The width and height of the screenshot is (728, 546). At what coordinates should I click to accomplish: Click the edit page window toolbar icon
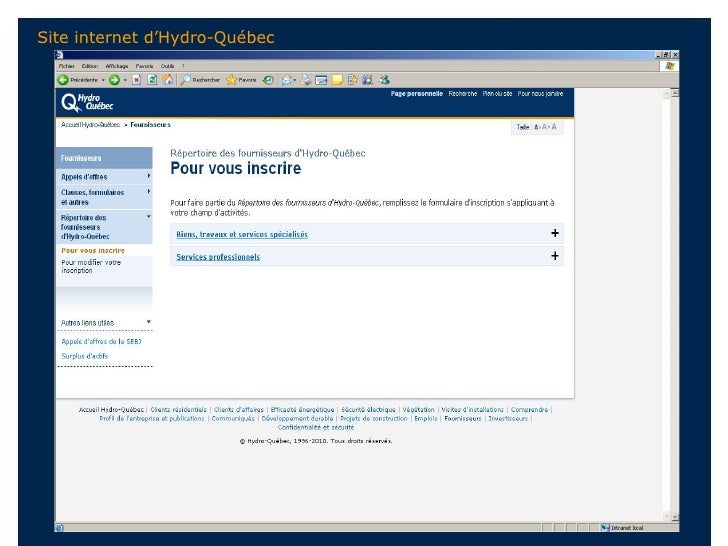[x=321, y=80]
